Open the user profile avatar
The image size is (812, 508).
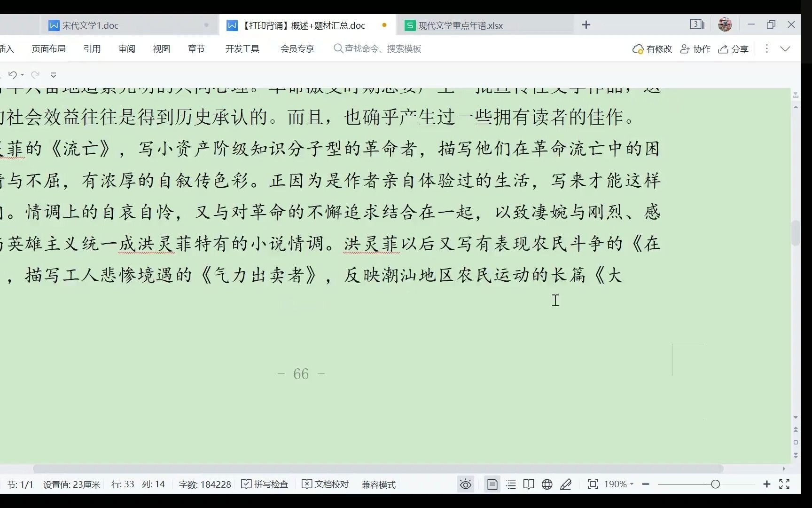[725, 24]
